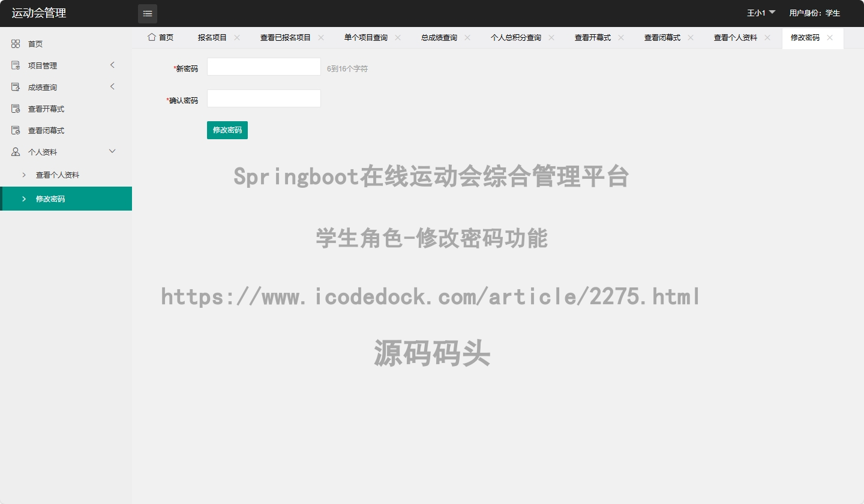
Task: Click the 运动会管理 title logo
Action: [x=39, y=13]
